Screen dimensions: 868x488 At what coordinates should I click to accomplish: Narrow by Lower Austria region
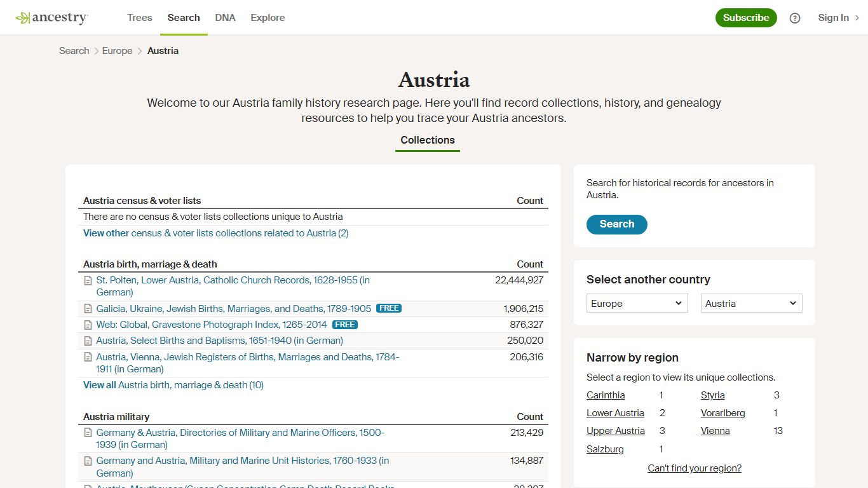(615, 413)
